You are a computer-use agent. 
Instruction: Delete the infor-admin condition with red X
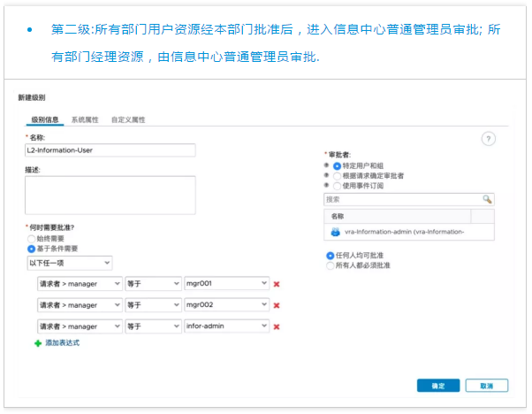pos(277,326)
